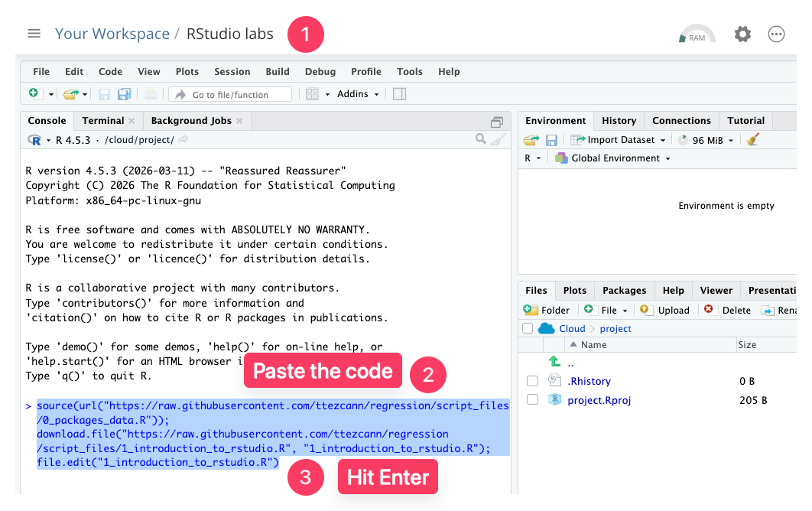Image resolution: width=812 pixels, height=511 pixels.
Task: Maximize the Console pane
Action: coord(497,122)
